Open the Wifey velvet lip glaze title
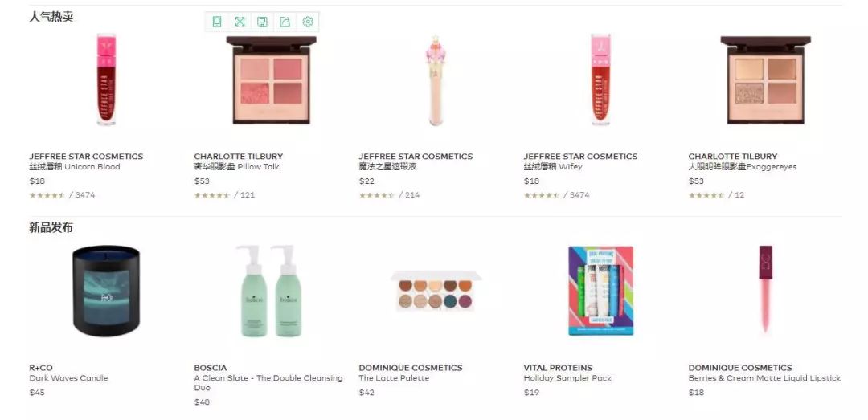The width and height of the screenshot is (868, 420). pos(553,166)
